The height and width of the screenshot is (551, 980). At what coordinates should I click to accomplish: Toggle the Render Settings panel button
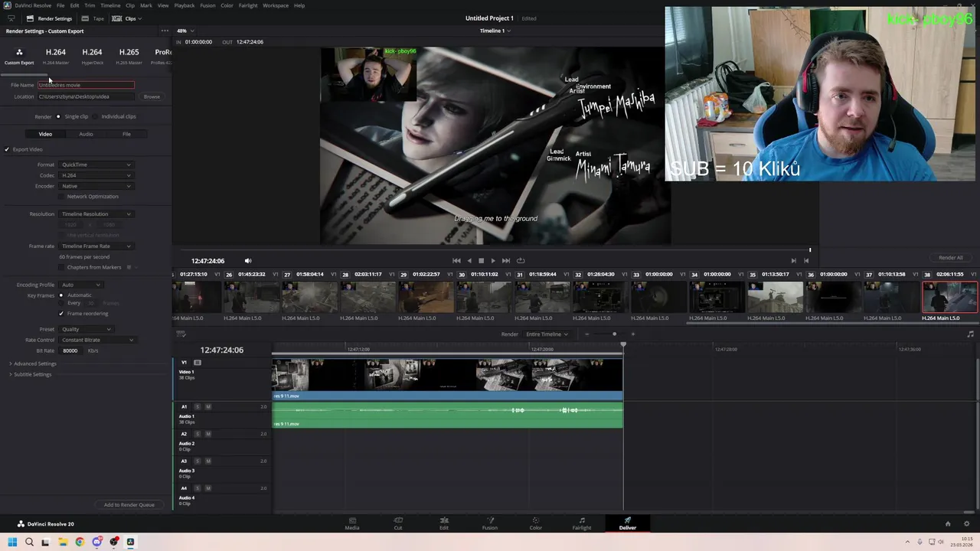point(49,18)
